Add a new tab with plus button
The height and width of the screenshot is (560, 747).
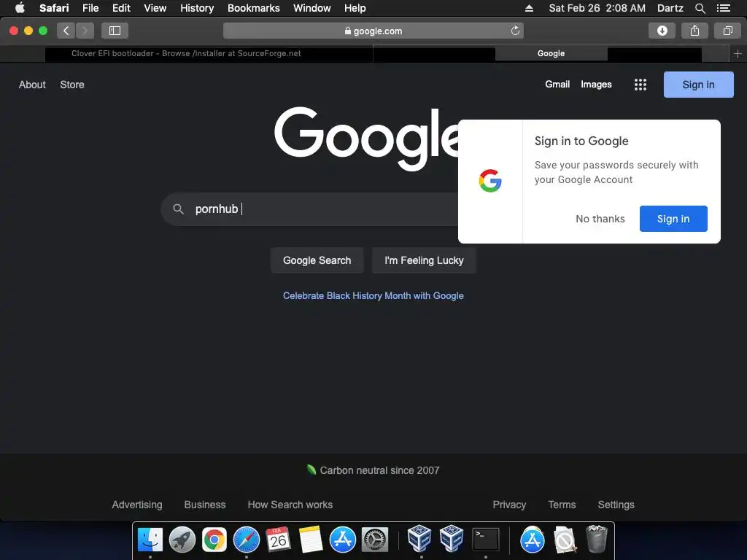(x=738, y=54)
